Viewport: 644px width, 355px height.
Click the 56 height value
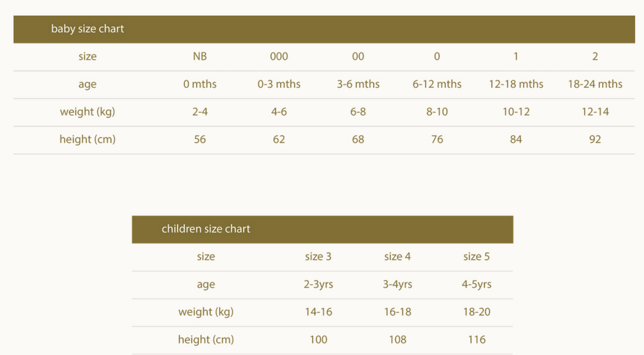pos(200,139)
